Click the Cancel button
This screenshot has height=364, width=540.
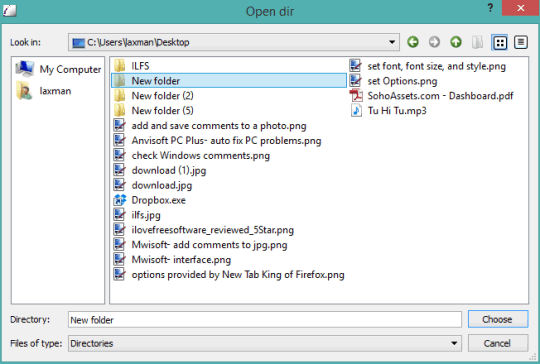tap(498, 343)
